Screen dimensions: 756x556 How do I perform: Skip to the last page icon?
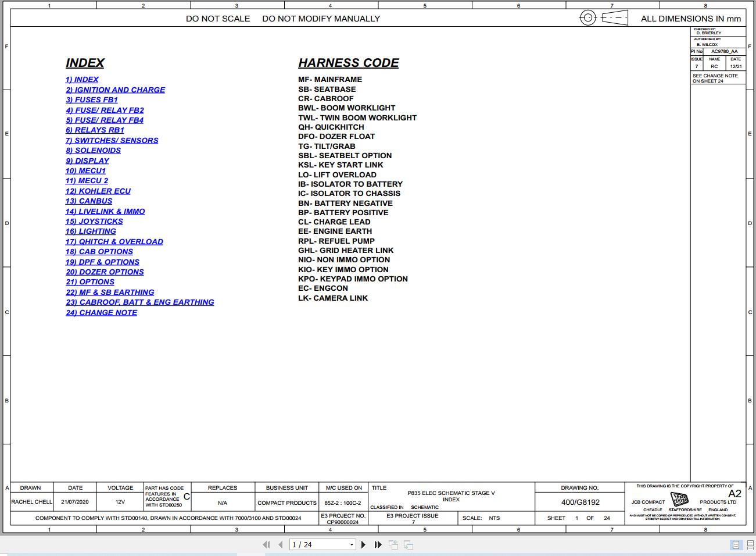[x=378, y=544]
